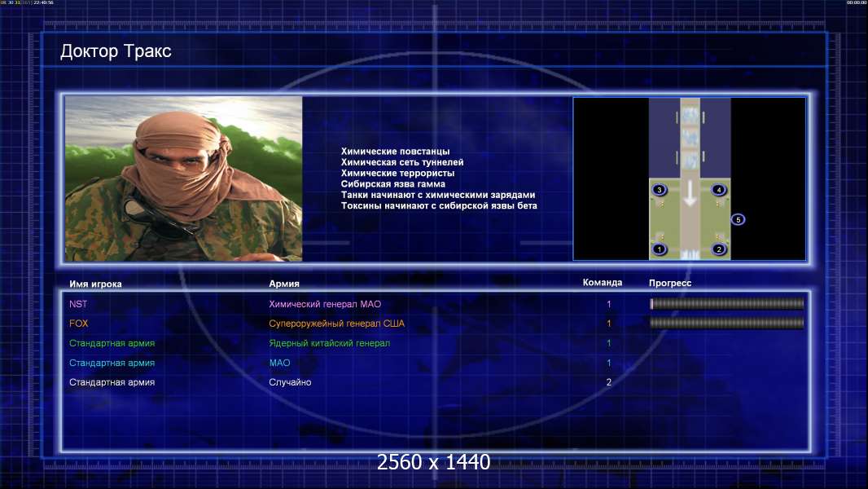
Task: Click the Случайно army entry
Action: click(290, 382)
